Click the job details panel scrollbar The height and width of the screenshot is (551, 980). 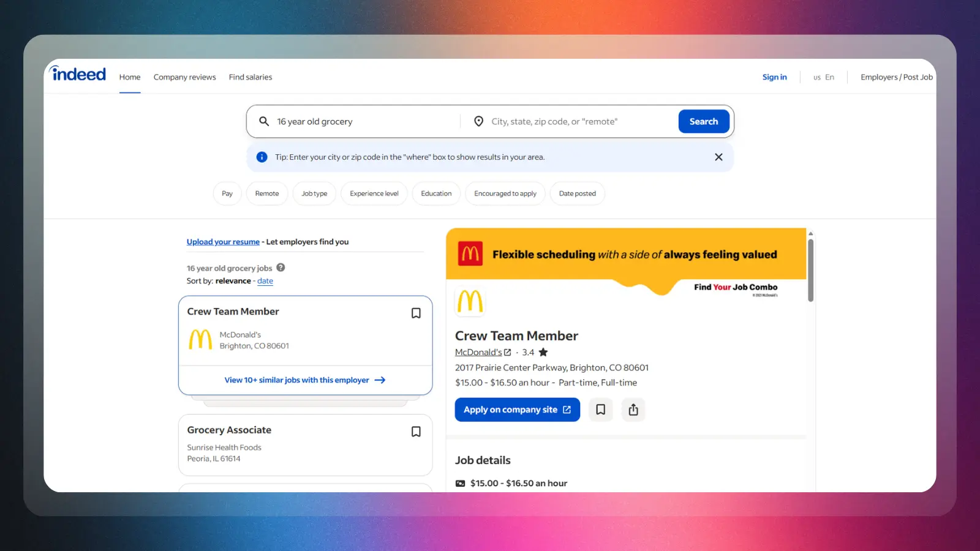tap(810, 270)
